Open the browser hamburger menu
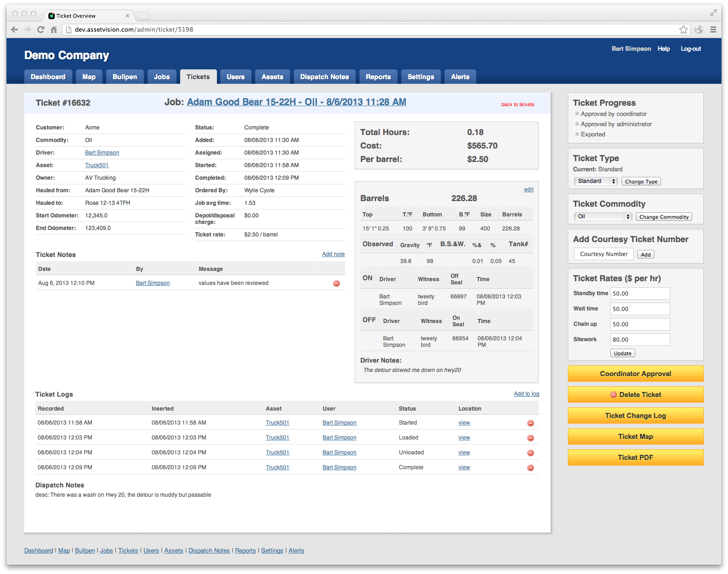728x574 pixels. pyautogui.click(x=713, y=29)
